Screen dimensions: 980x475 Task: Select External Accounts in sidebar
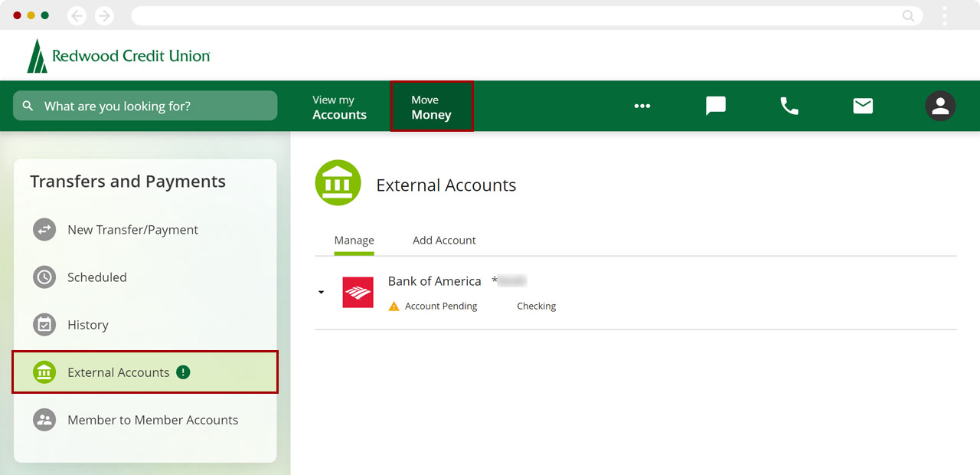(145, 372)
